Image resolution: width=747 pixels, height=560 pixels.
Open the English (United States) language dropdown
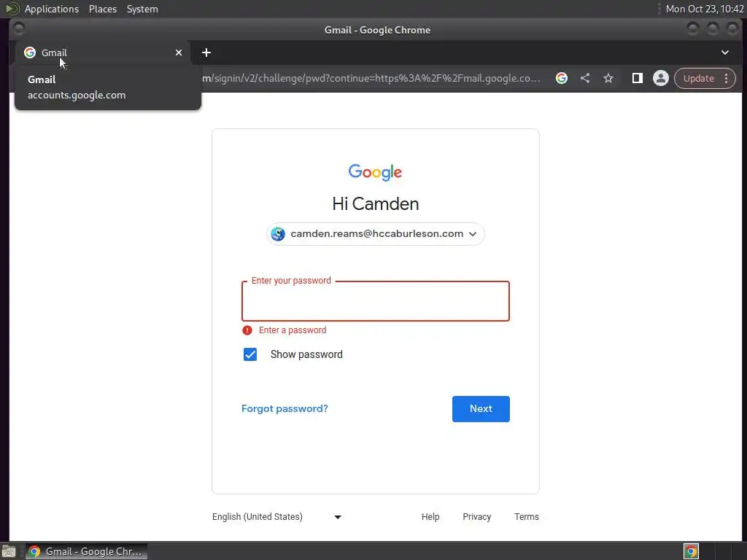(276, 517)
